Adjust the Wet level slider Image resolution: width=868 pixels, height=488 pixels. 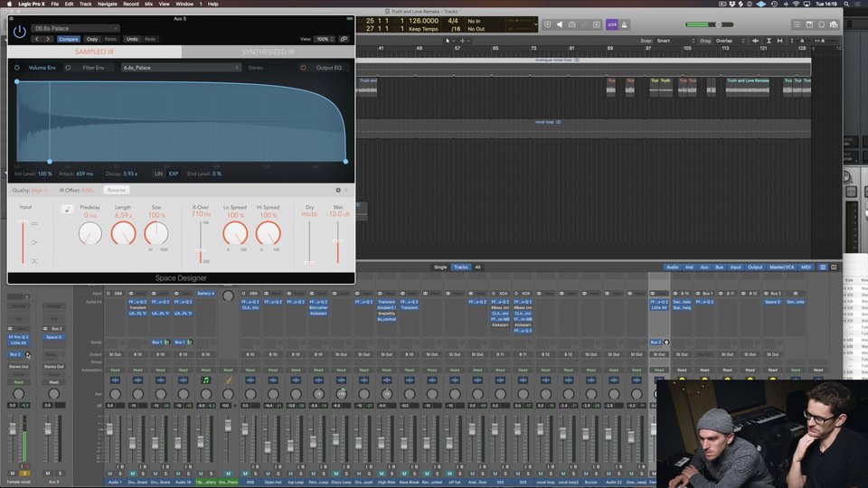(337, 242)
